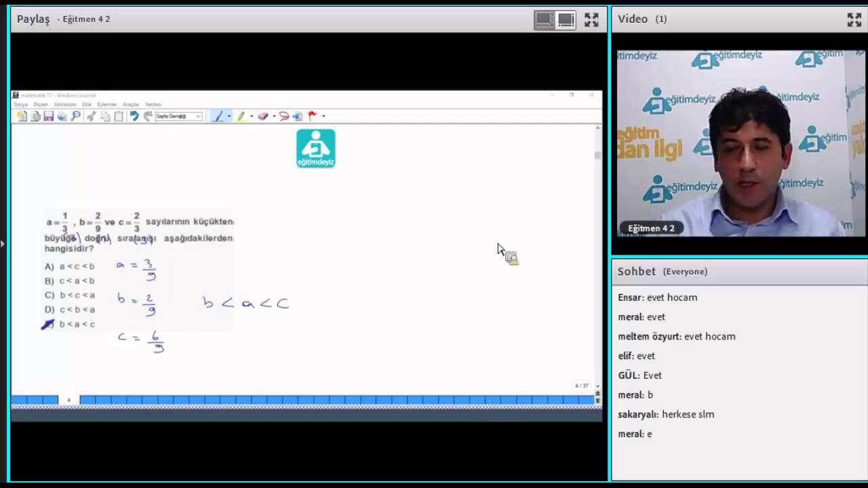The height and width of the screenshot is (488, 868).
Task: Click the Eğitmen 4 2 video name label
Action: point(651,228)
